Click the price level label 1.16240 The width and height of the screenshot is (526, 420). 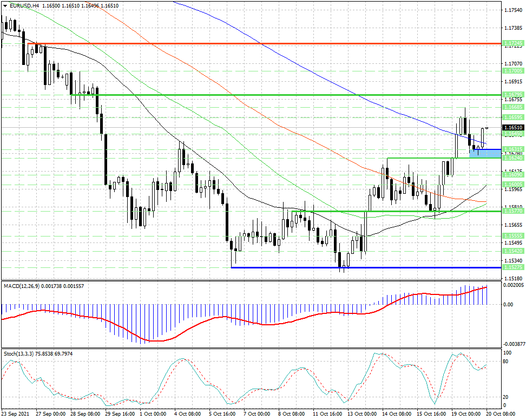[x=513, y=157]
